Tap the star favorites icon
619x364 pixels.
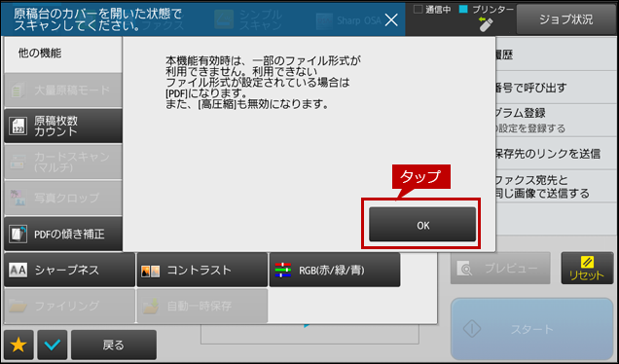[x=18, y=346]
